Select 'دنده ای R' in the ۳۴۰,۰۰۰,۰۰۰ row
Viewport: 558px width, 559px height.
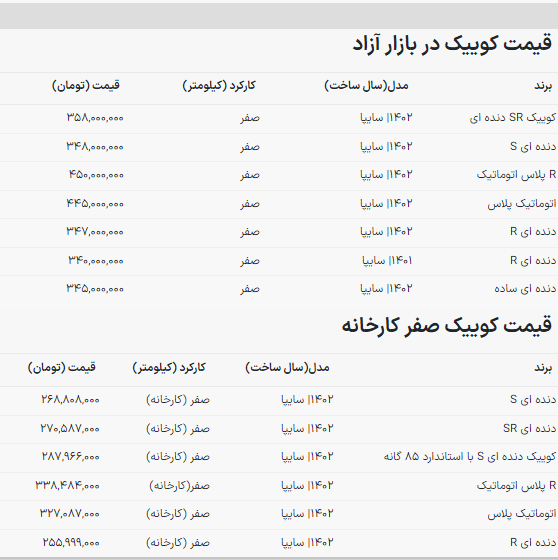click(533, 261)
